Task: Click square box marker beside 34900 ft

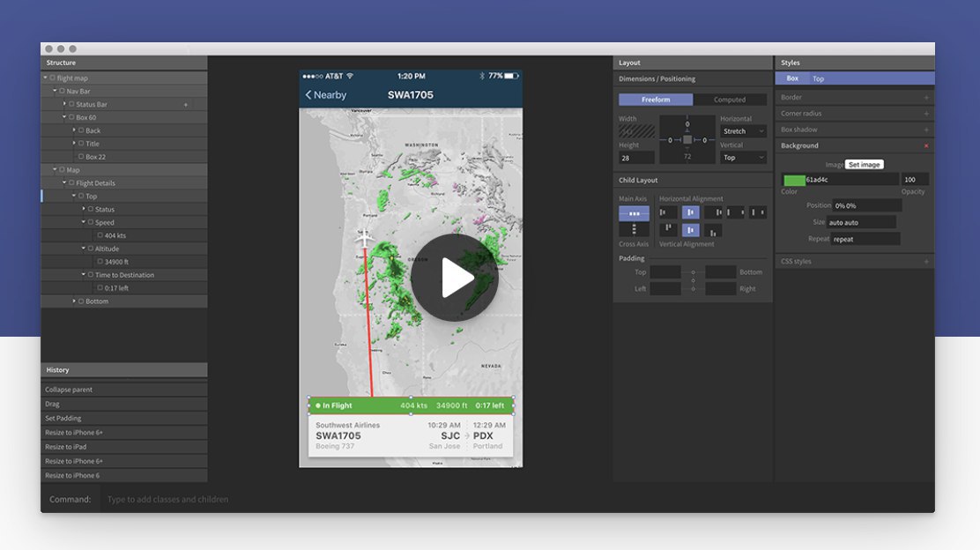Action: [100, 262]
